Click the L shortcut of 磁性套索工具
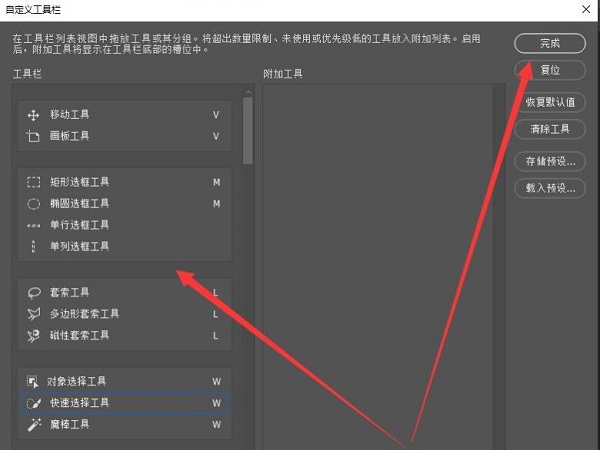Image resolution: width=600 pixels, height=450 pixels. (x=215, y=336)
